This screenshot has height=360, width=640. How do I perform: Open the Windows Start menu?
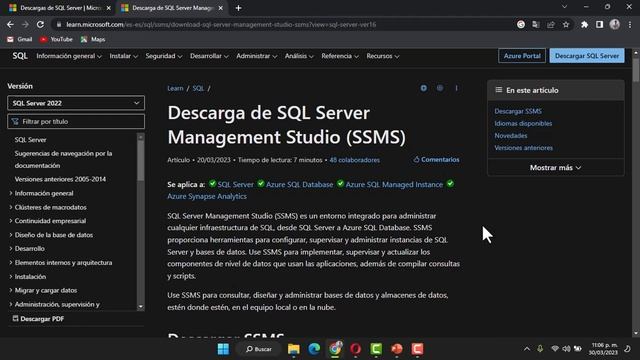223,349
